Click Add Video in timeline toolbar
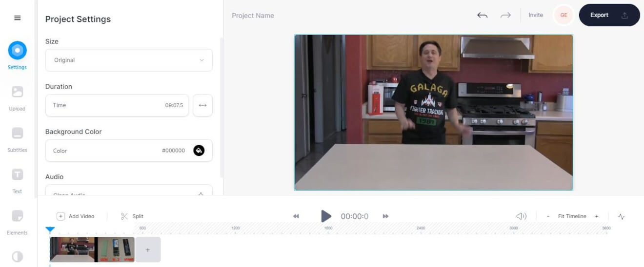Screen dimensions: 644x267 [x=76, y=216]
